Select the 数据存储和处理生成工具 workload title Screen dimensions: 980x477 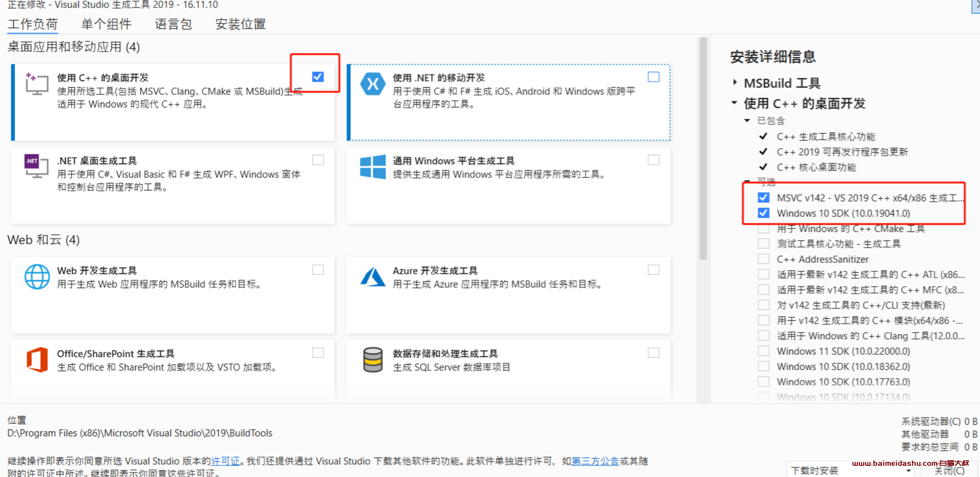pos(445,354)
